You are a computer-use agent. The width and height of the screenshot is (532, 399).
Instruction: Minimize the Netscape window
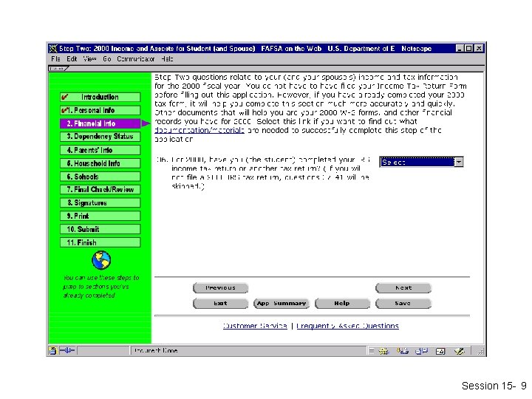tap(460, 49)
